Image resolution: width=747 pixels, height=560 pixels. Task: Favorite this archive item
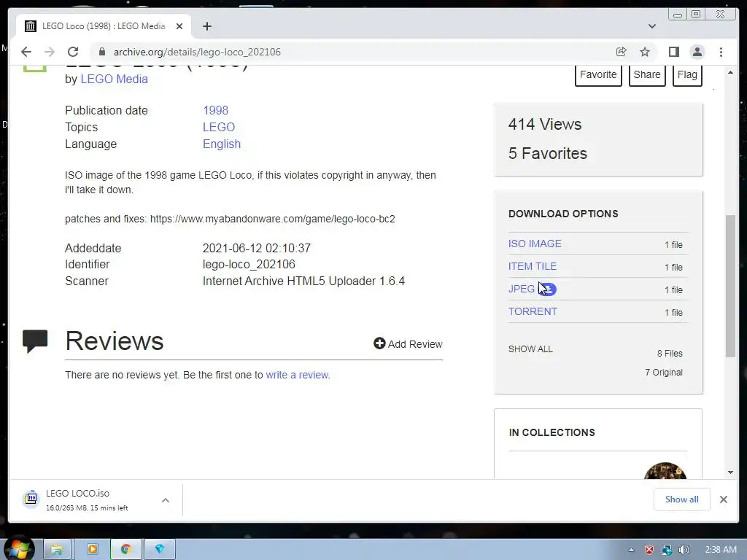598,74
